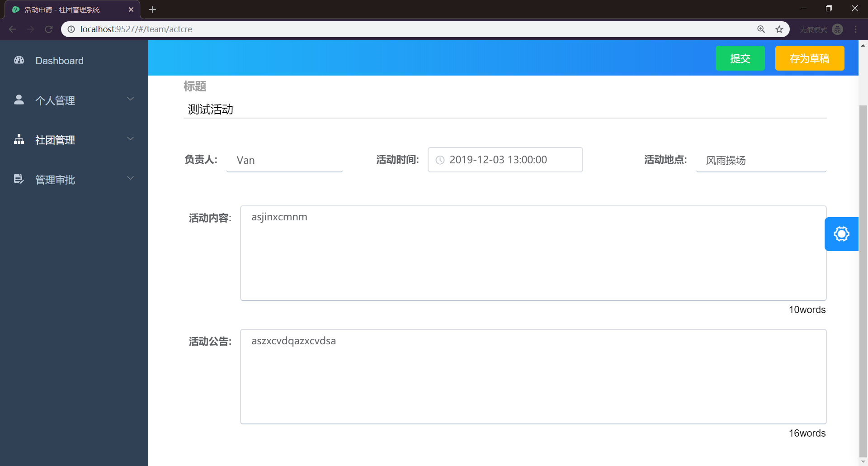Click the 16words counter text
Screen dimensions: 868x466
pyautogui.click(x=807, y=433)
